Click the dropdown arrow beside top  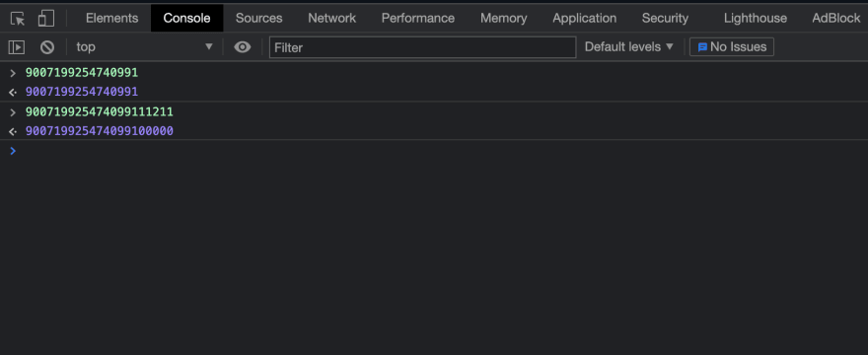click(209, 46)
